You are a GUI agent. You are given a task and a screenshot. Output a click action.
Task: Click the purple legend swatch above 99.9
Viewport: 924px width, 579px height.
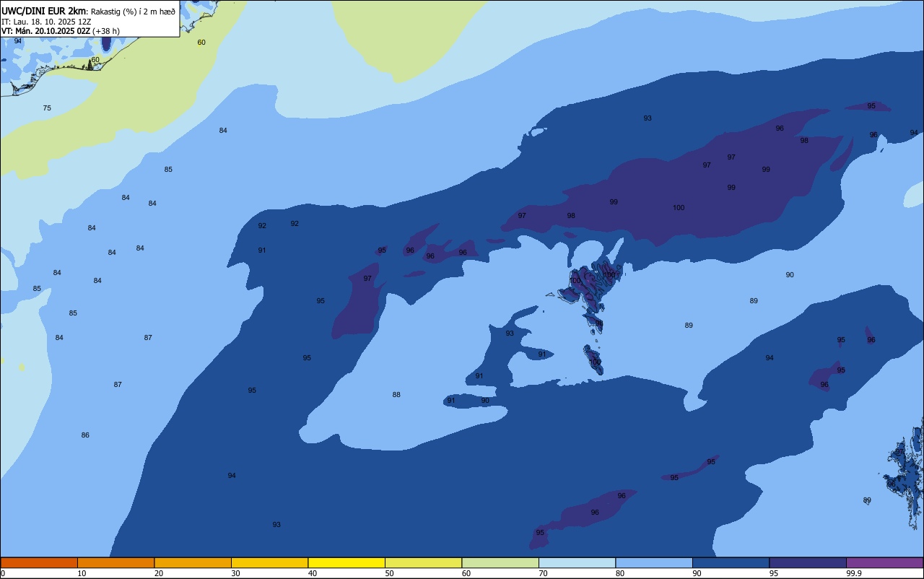pyautogui.click(x=884, y=562)
